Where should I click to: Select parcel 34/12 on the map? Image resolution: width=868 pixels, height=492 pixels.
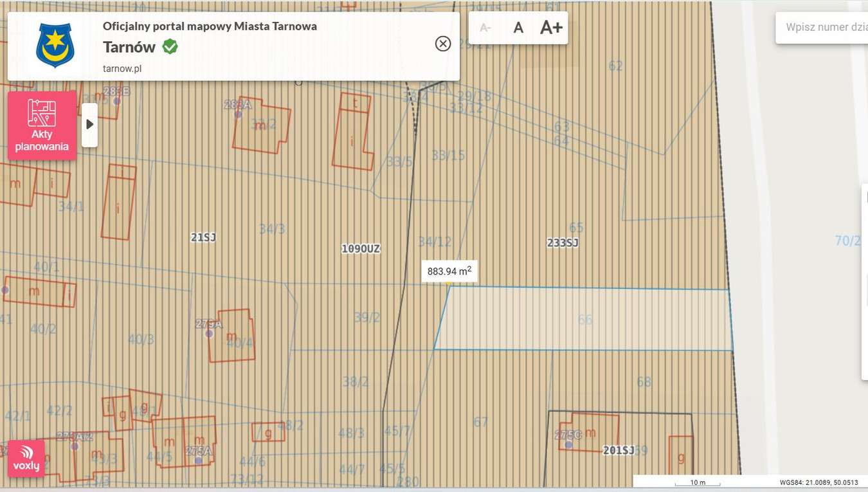coord(435,242)
